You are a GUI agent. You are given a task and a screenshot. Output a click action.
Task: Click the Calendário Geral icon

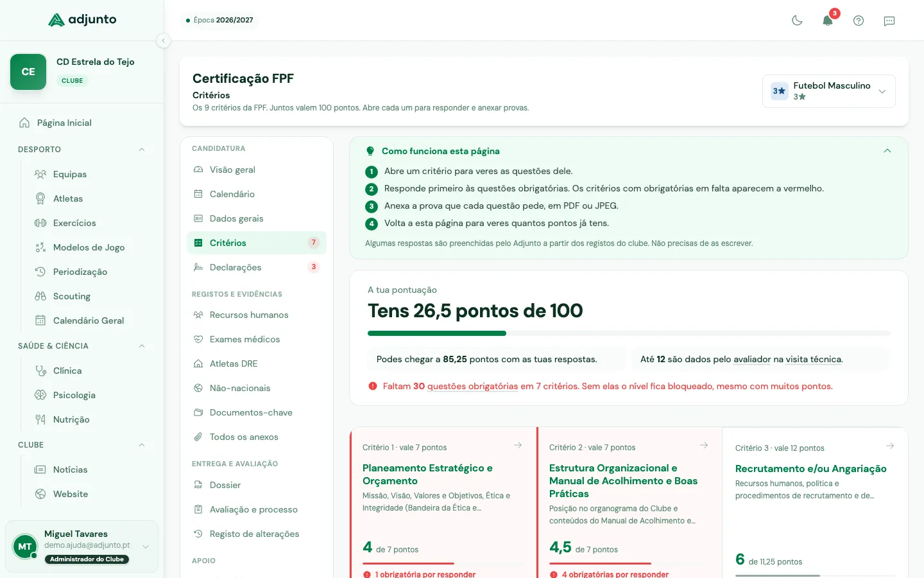tap(40, 320)
